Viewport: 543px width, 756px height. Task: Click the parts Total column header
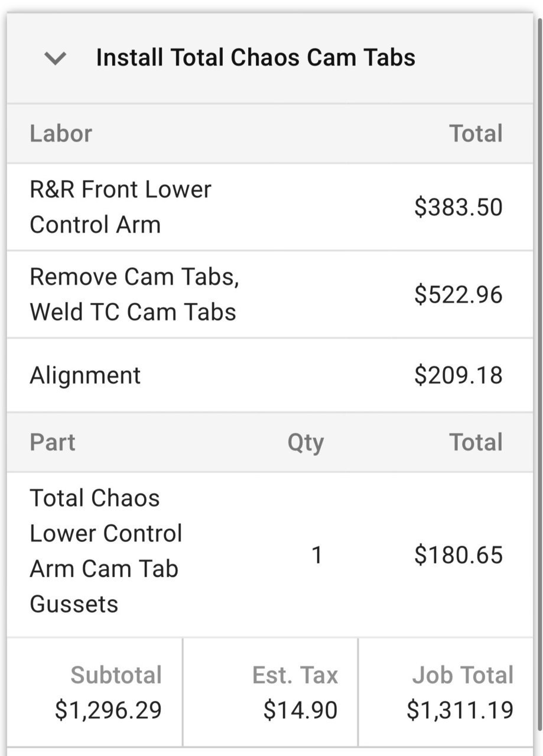click(x=476, y=442)
